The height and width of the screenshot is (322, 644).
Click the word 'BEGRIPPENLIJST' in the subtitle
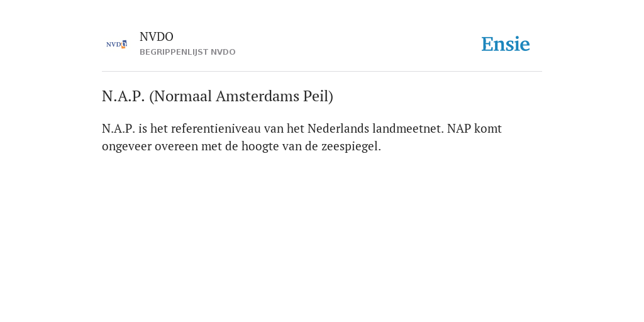(x=174, y=52)
